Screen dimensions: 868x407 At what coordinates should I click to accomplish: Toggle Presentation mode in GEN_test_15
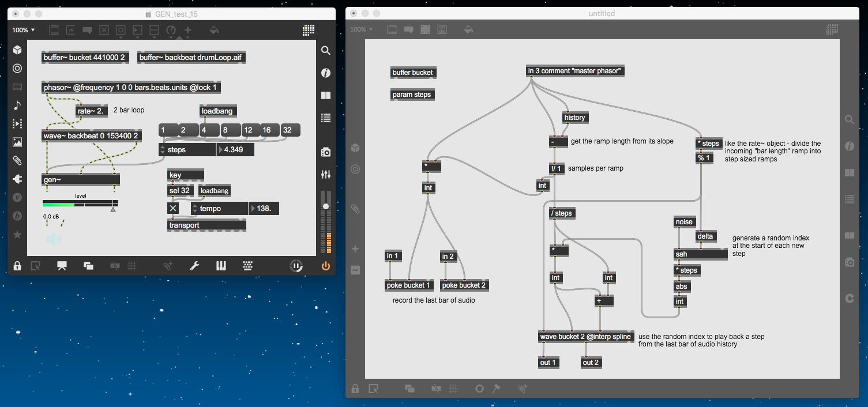(x=62, y=266)
